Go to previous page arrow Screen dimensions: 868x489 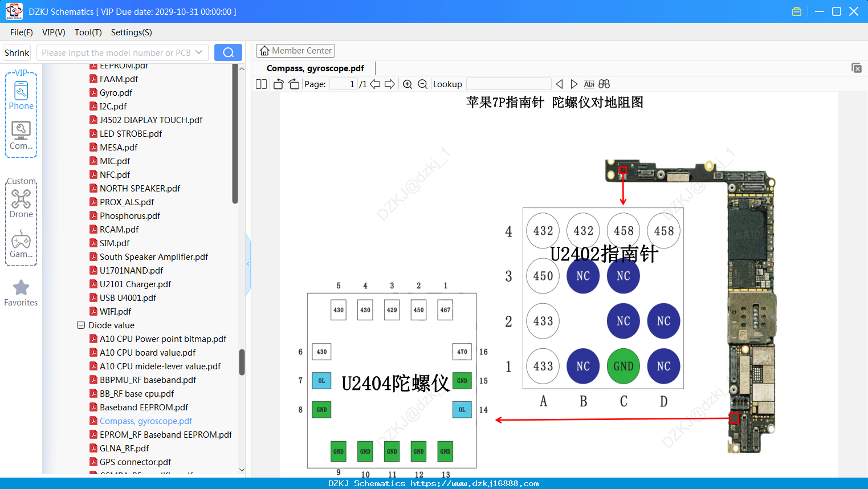click(375, 84)
